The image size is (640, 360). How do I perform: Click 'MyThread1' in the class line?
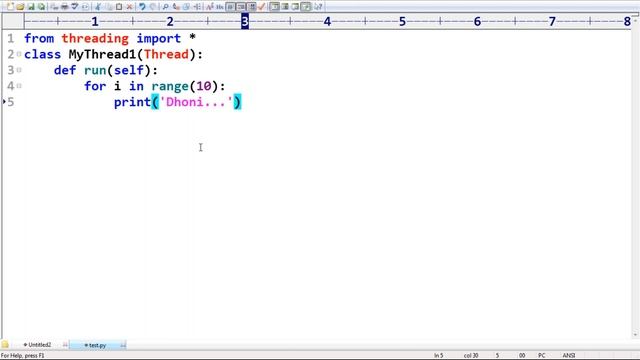(x=102, y=54)
